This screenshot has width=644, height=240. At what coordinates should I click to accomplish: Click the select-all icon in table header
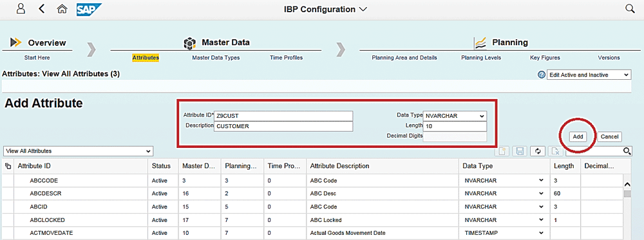tap(7, 166)
